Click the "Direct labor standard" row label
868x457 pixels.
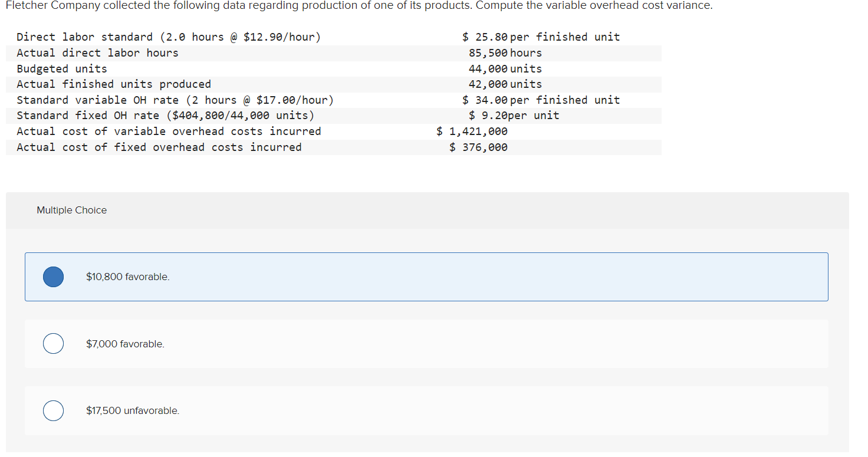169,37
